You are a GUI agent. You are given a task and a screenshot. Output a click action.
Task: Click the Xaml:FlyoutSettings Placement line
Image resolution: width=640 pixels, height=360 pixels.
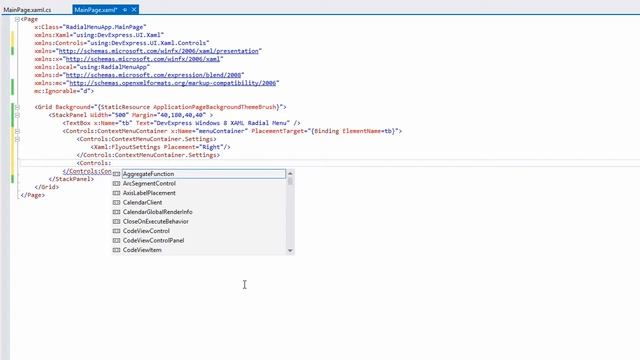(161, 147)
